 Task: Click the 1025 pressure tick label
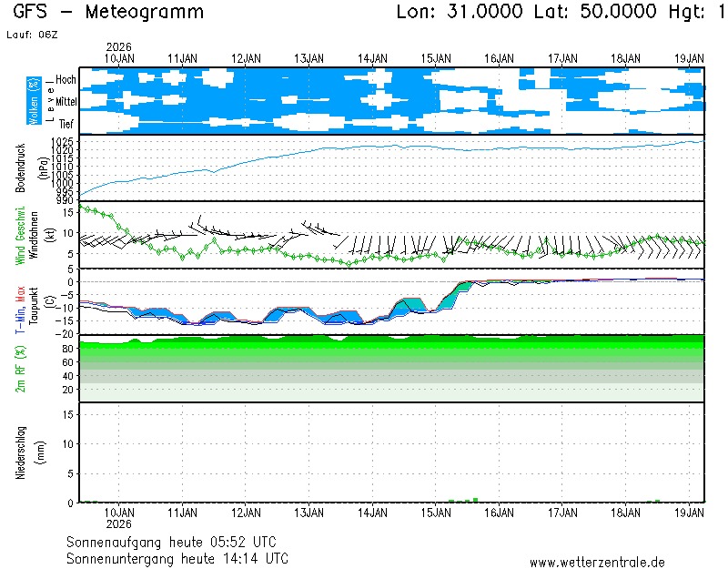(x=63, y=141)
